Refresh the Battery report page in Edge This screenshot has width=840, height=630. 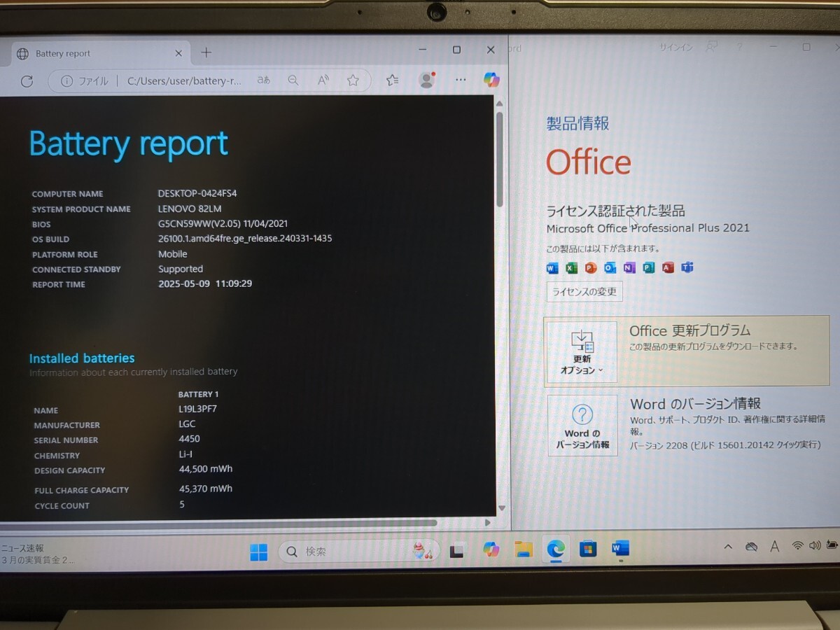(x=27, y=81)
